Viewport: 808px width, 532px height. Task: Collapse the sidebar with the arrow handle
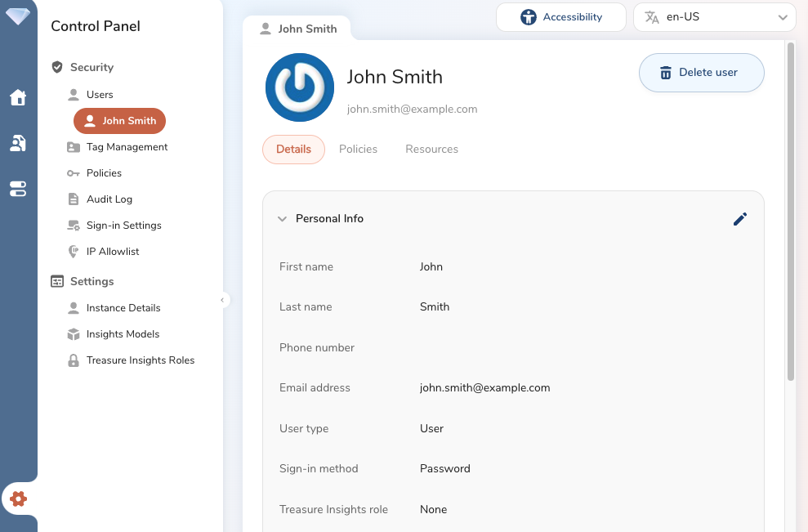point(222,300)
